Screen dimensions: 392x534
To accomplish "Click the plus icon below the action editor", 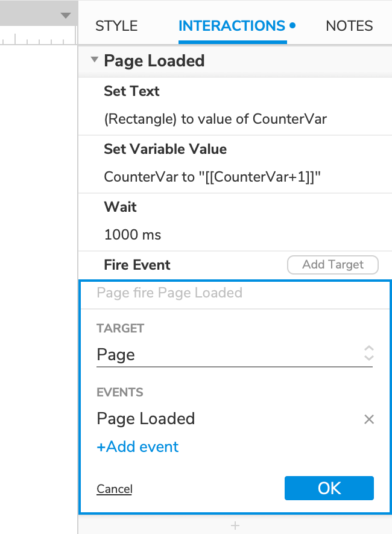I will (235, 526).
